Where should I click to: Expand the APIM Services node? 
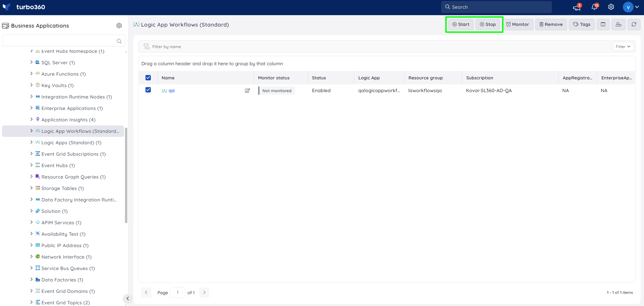click(x=31, y=222)
